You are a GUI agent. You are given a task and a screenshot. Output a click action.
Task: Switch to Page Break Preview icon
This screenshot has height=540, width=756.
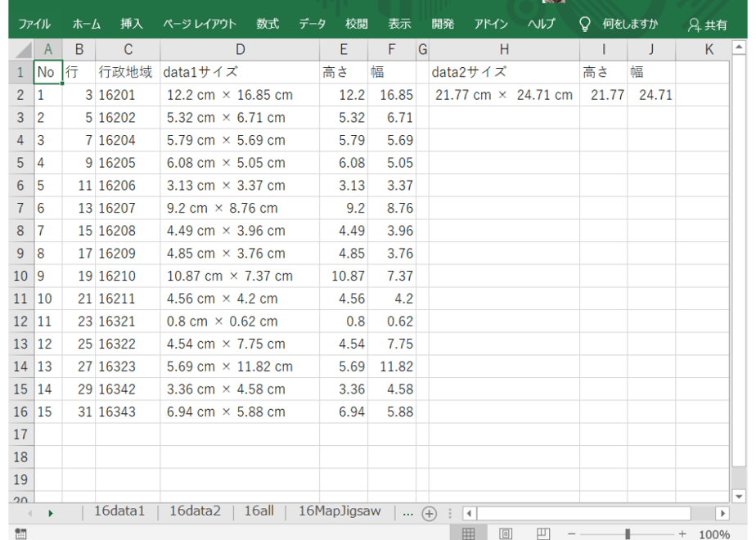pos(543,533)
